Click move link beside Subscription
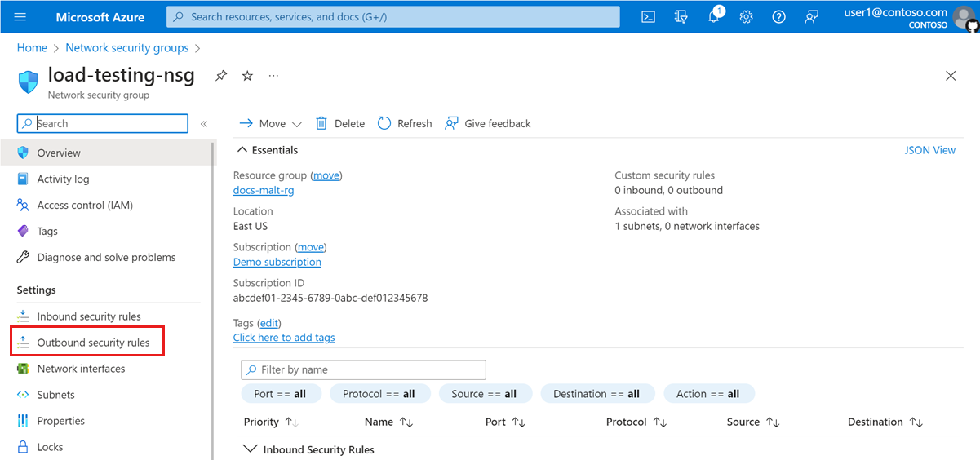Screen dimensions: 980x460 [x=310, y=247]
